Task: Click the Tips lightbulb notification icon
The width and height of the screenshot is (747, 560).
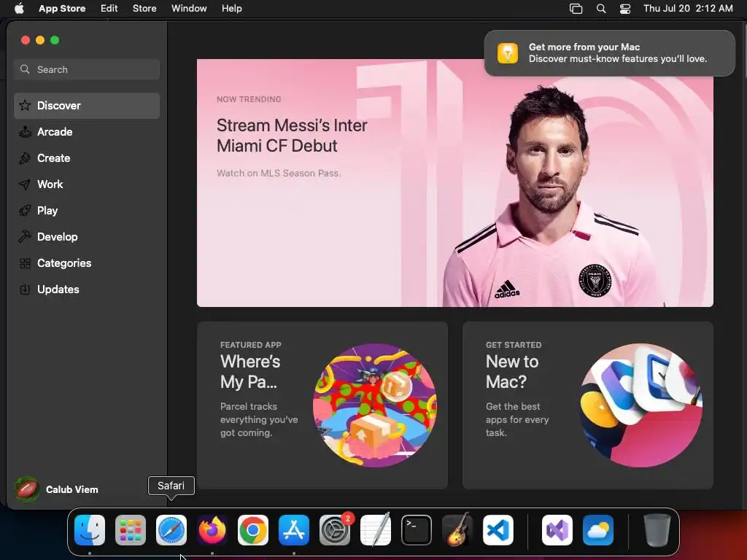Action: coord(508,52)
